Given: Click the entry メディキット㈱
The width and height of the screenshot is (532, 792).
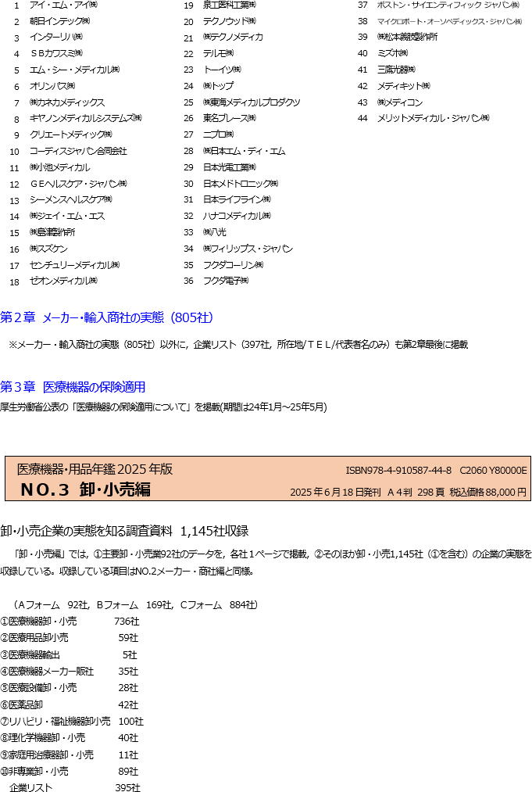Looking at the screenshot, I should tap(404, 86).
